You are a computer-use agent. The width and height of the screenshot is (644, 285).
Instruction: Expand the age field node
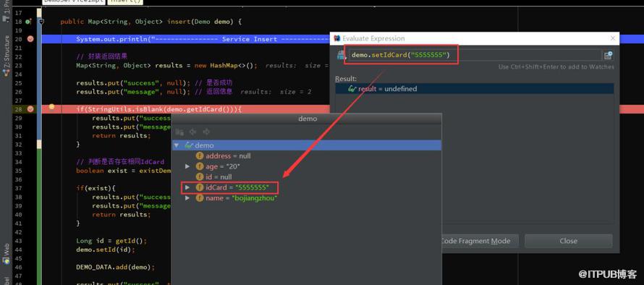pyautogui.click(x=187, y=166)
